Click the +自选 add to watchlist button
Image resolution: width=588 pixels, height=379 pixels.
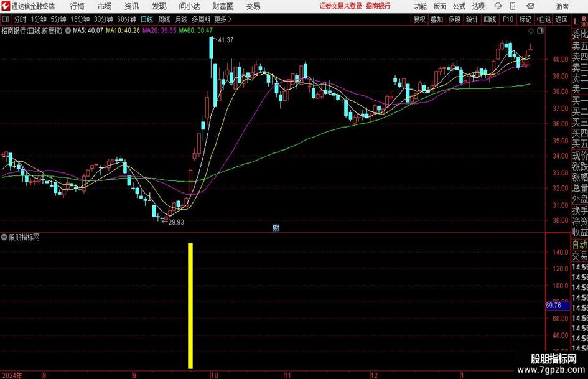click(544, 19)
